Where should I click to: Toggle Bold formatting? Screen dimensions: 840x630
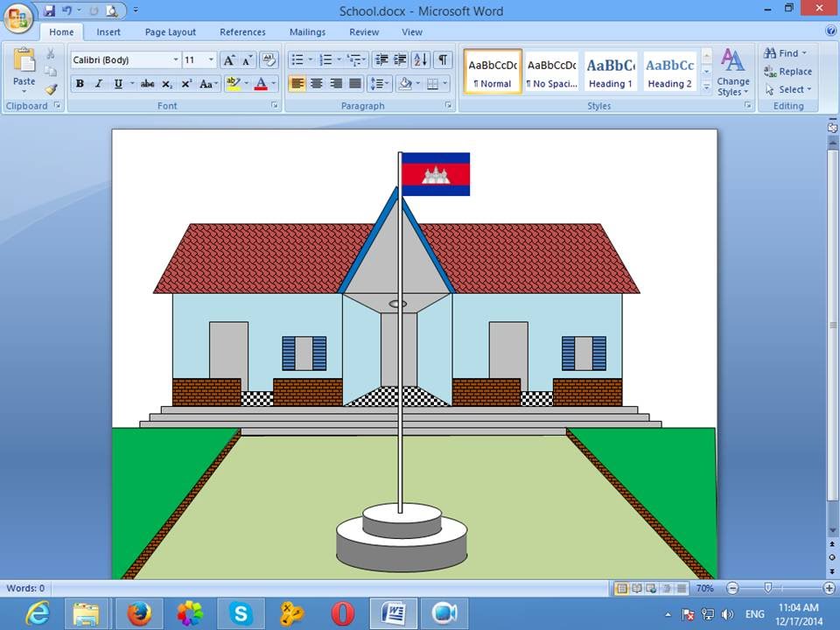[80, 83]
